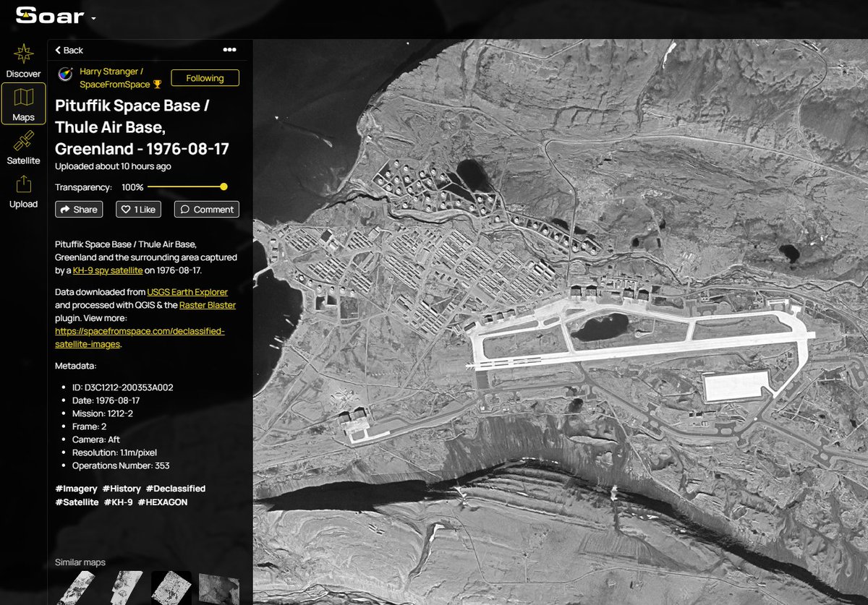Open the Discover panel in sidebar

click(23, 61)
